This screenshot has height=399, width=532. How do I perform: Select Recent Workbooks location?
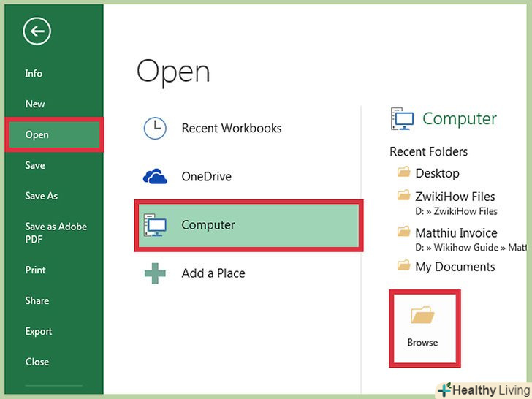pos(232,129)
